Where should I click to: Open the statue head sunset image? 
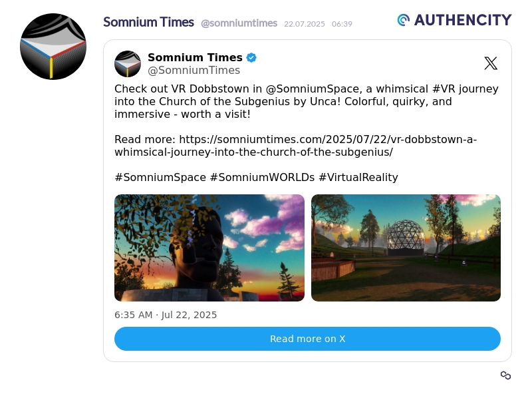click(x=209, y=248)
